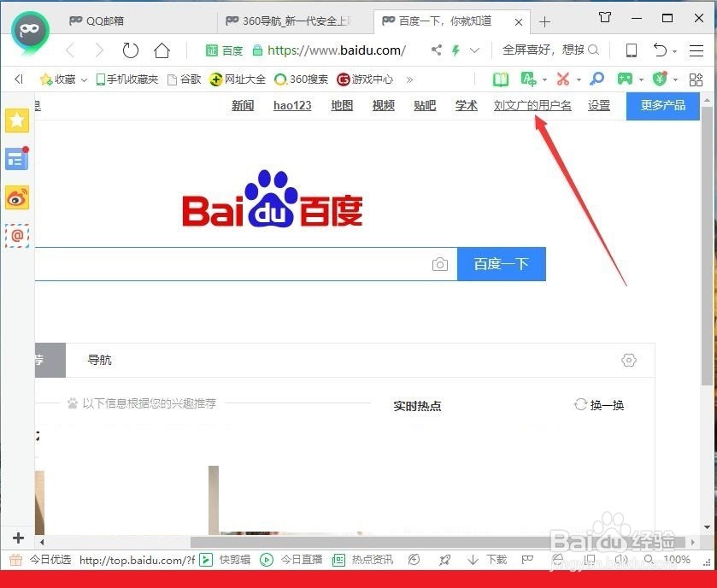
Task: Open dropdown arrow next to translate icon
Action: point(544,80)
